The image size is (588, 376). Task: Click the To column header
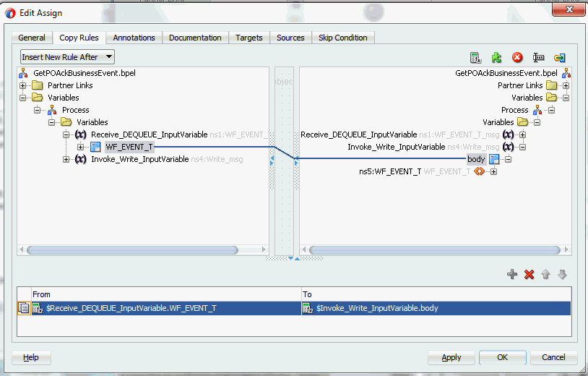tap(436, 294)
